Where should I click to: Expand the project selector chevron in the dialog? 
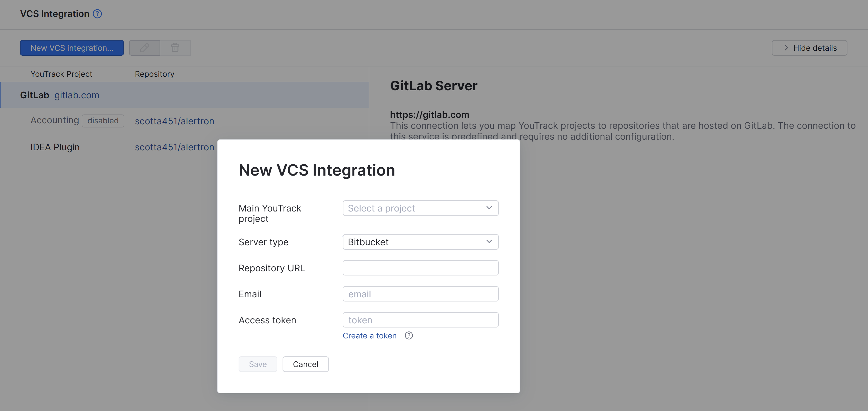(489, 208)
